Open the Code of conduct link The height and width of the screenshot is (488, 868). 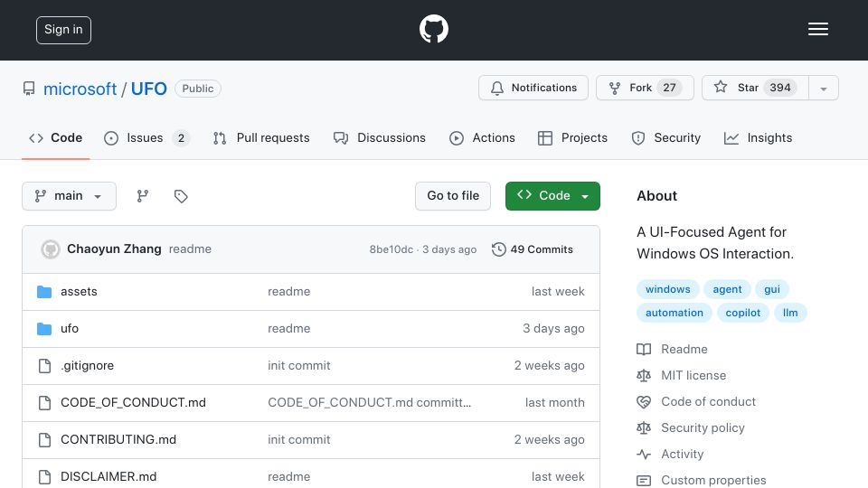click(x=708, y=401)
